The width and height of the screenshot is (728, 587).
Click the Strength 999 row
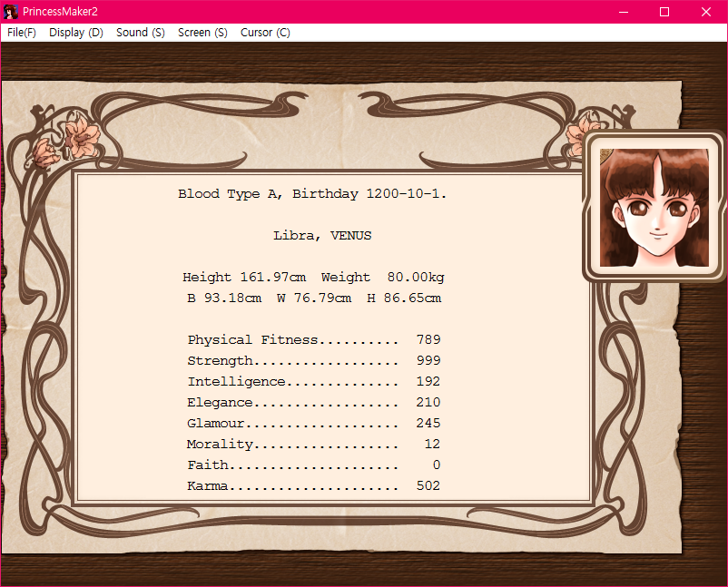(314, 360)
